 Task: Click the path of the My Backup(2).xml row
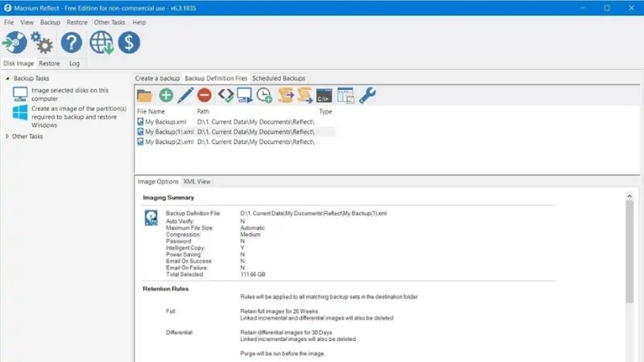(x=255, y=142)
